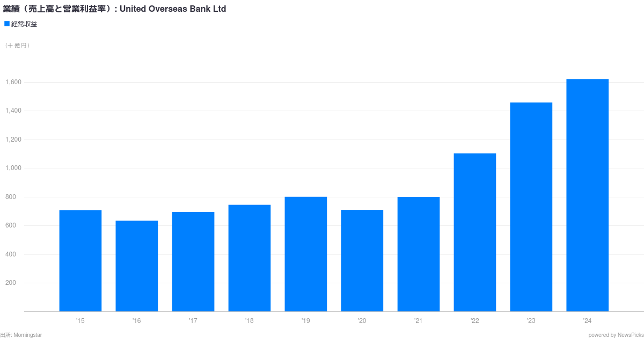Viewport: 644px width, 338px height.
Task: Select the '16 revenue bar
Action: 137,266
